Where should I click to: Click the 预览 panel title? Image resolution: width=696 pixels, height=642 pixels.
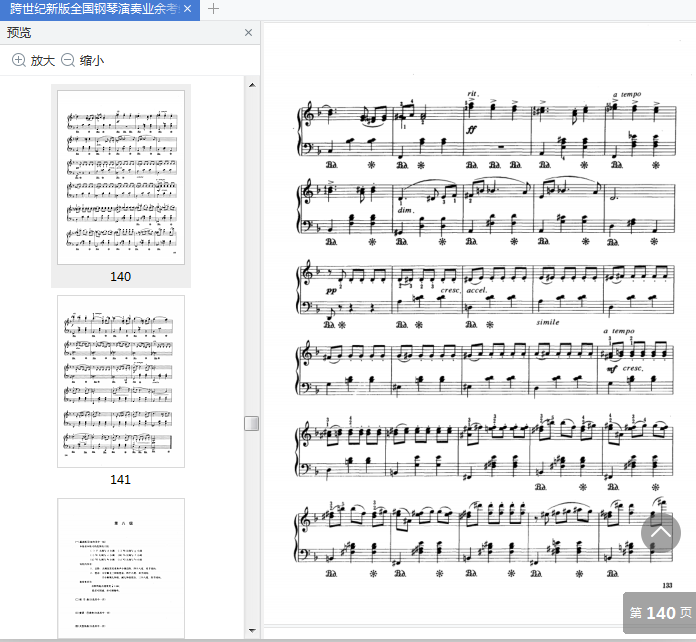coord(19,32)
